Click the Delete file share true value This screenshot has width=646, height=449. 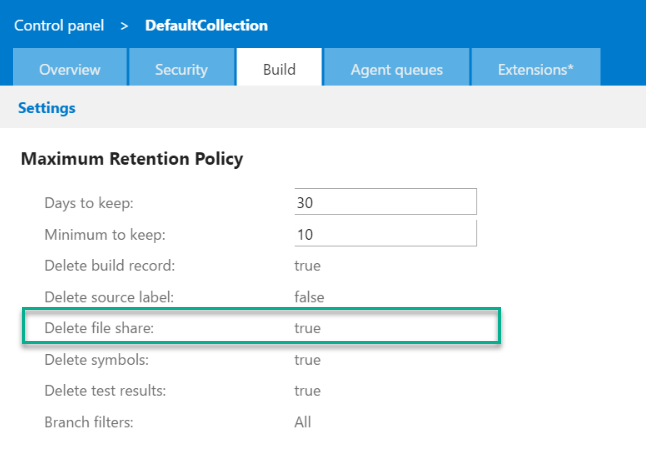[x=307, y=328]
